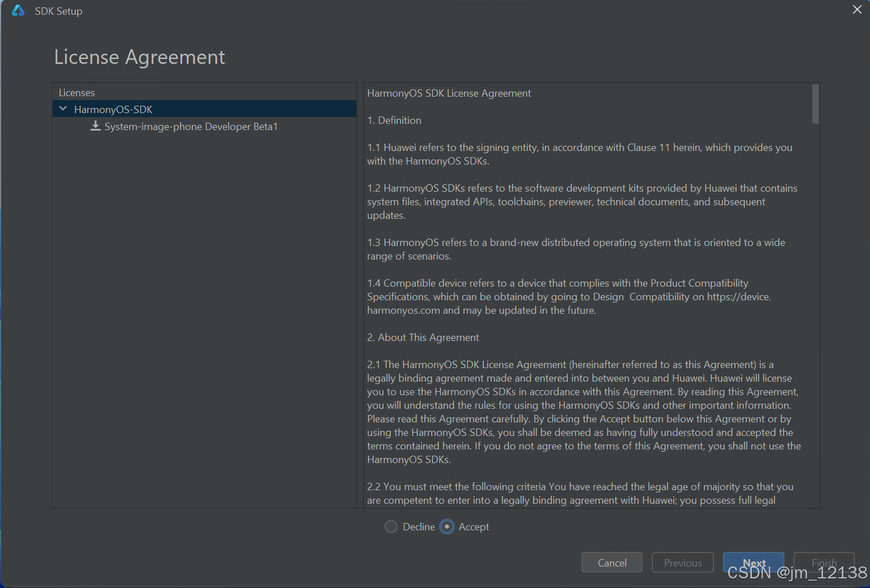
Task: Click the download icon beside System-image-phone
Action: pyautogui.click(x=96, y=126)
